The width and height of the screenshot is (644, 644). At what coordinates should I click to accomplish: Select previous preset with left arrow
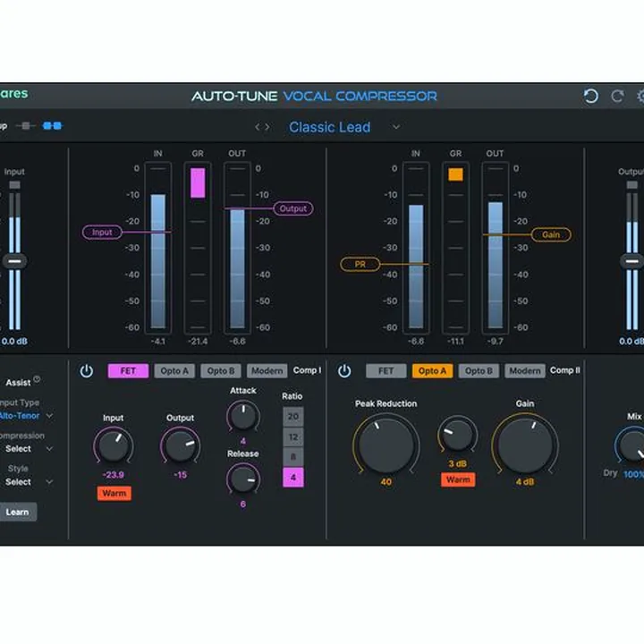point(257,127)
